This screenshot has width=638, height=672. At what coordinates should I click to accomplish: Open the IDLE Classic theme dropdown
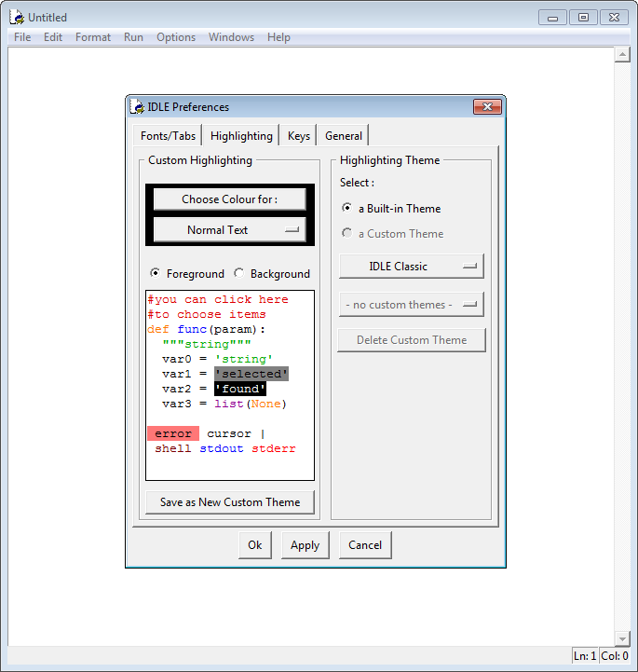[412, 267]
